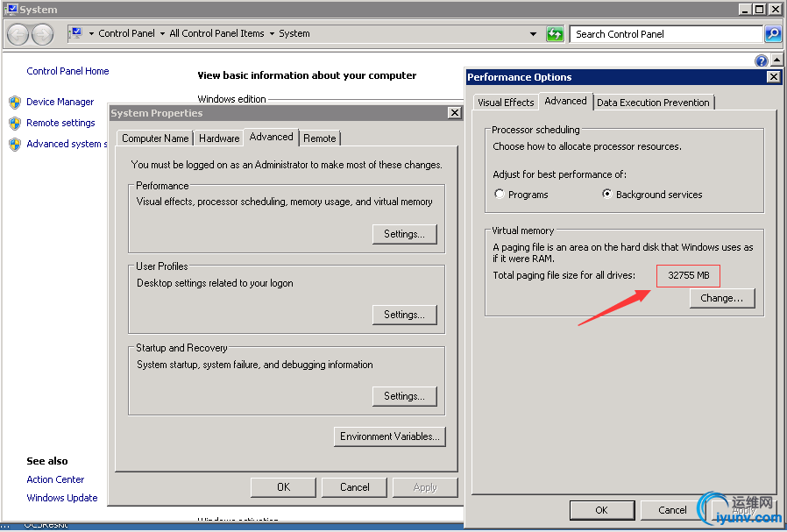
Task: Open the Windows Update link
Action: (62, 498)
